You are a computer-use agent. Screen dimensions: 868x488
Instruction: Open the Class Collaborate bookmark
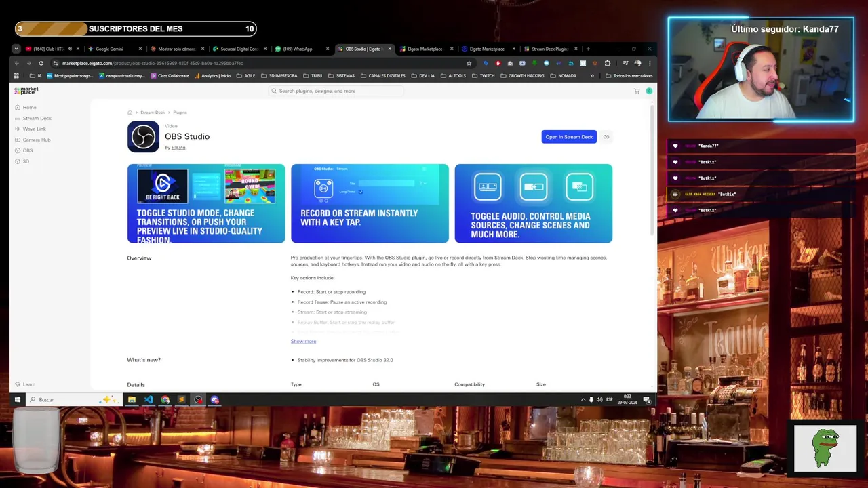click(x=170, y=76)
